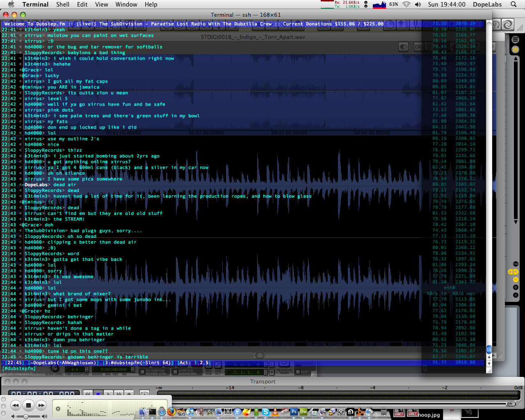Click the Terminal window scrollbar thumb
Screen dimensions: 525x420
point(489,349)
